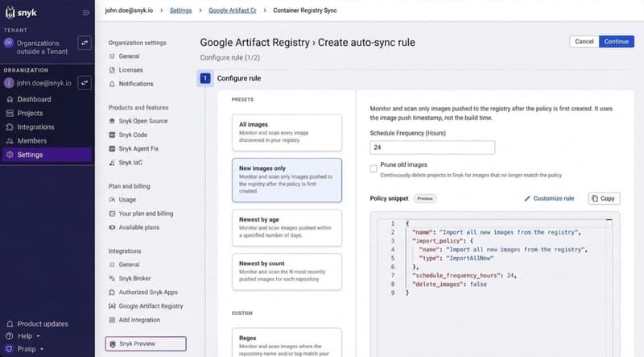Open Integrations from the left navigation

point(35,127)
